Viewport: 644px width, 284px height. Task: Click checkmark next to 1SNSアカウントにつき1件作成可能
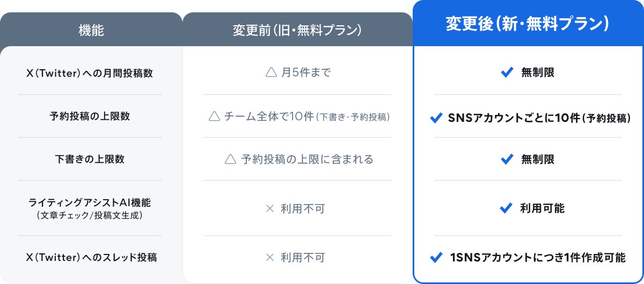click(436, 258)
